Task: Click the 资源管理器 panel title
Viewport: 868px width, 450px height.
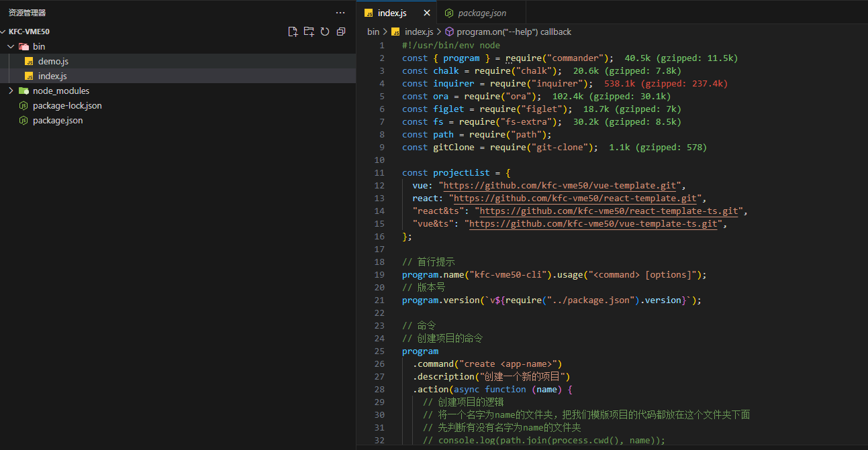Action: [28, 13]
